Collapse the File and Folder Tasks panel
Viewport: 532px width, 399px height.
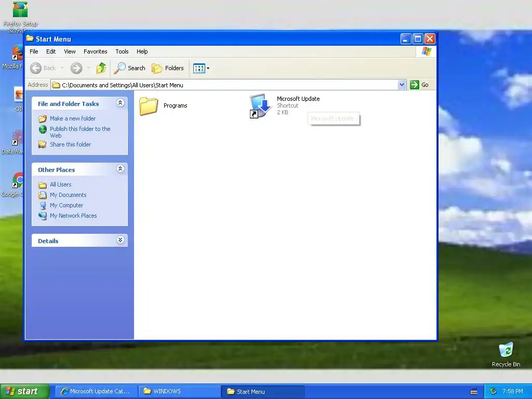pos(120,103)
